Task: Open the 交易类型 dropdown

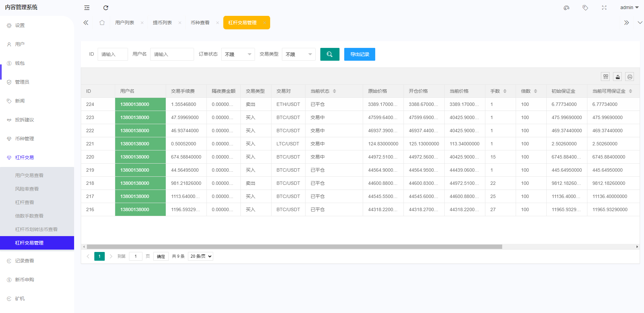Action: pos(298,54)
